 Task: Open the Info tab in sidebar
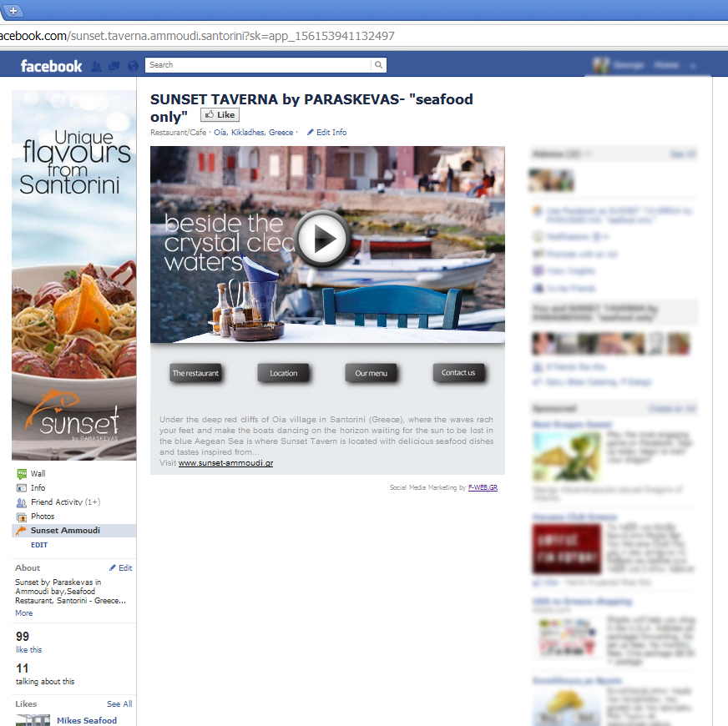coord(38,488)
